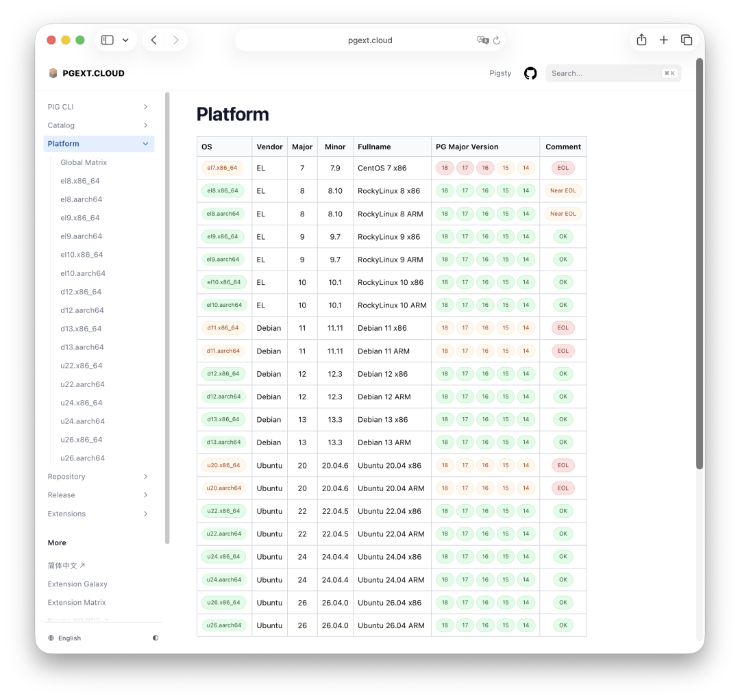Viewport: 740px width, 700px height.
Task: Open Global Matrix in the sidebar
Action: [84, 162]
